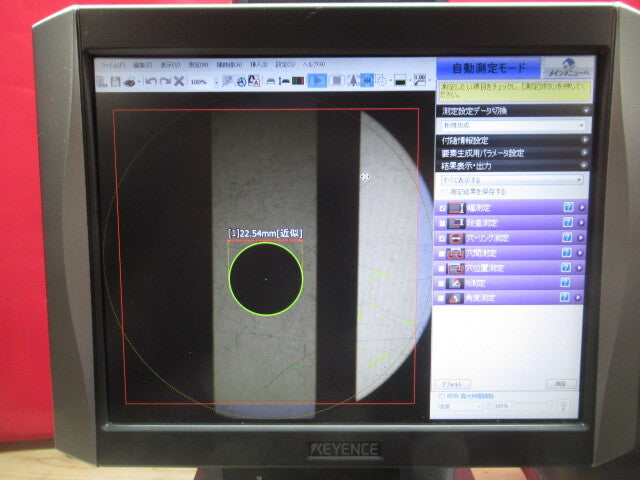This screenshot has width=640, height=480.
Task: Click the black-green image icon in toolbar
Action: click(x=400, y=80)
